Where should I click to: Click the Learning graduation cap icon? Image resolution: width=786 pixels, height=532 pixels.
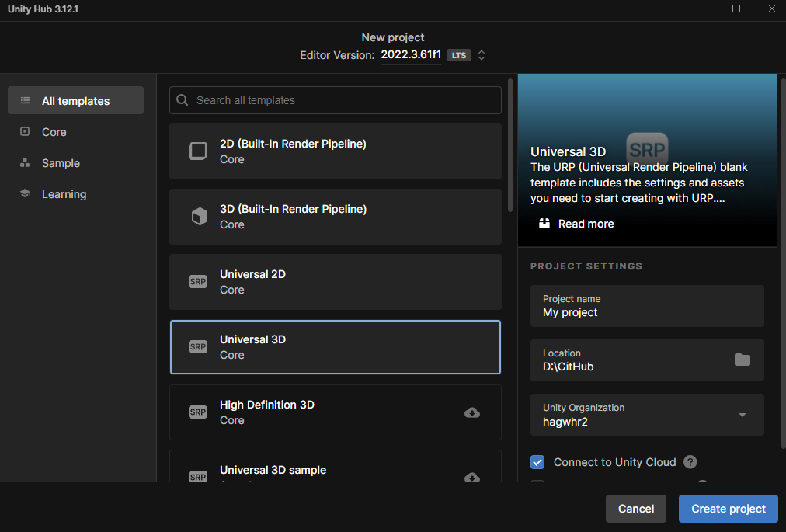25,193
